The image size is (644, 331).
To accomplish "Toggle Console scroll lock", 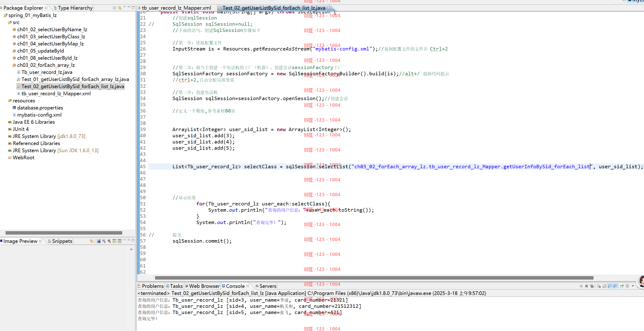I will [604, 286].
